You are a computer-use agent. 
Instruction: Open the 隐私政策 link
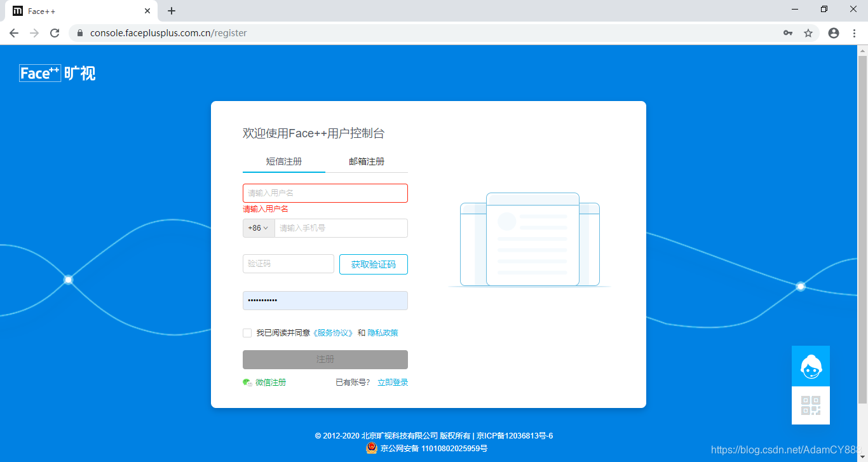pyautogui.click(x=383, y=333)
